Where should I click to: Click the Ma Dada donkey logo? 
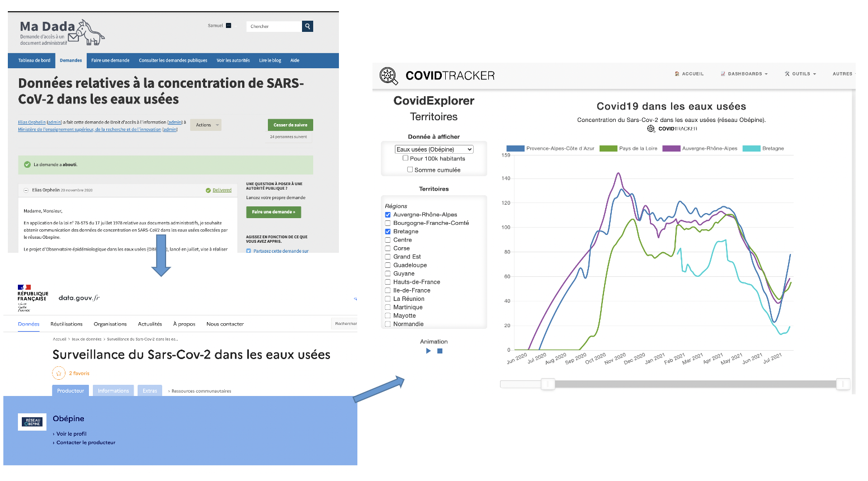(87, 32)
